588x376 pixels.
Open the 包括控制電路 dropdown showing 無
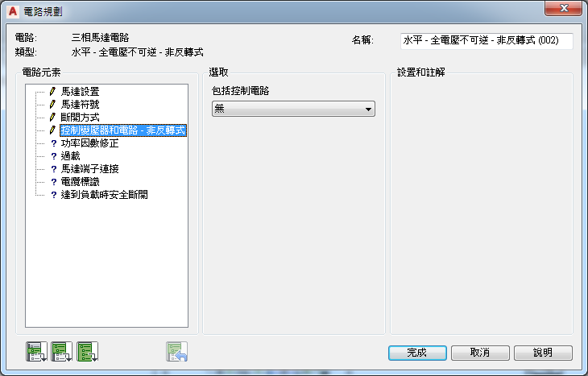pyautogui.click(x=293, y=109)
